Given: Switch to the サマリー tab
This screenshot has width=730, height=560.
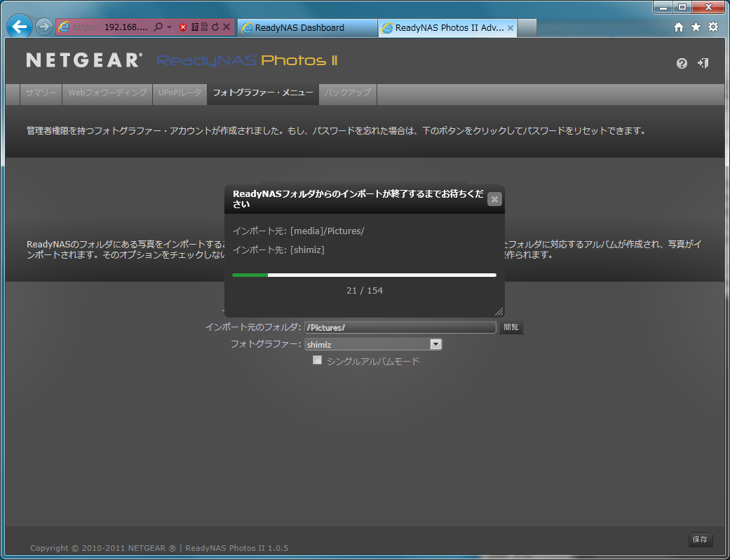Looking at the screenshot, I should (x=41, y=93).
